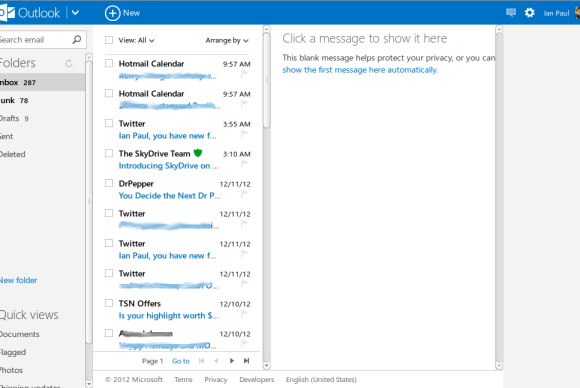Click the green trusted sender shield icon
Screen dimensions: 580x388
pos(198,153)
